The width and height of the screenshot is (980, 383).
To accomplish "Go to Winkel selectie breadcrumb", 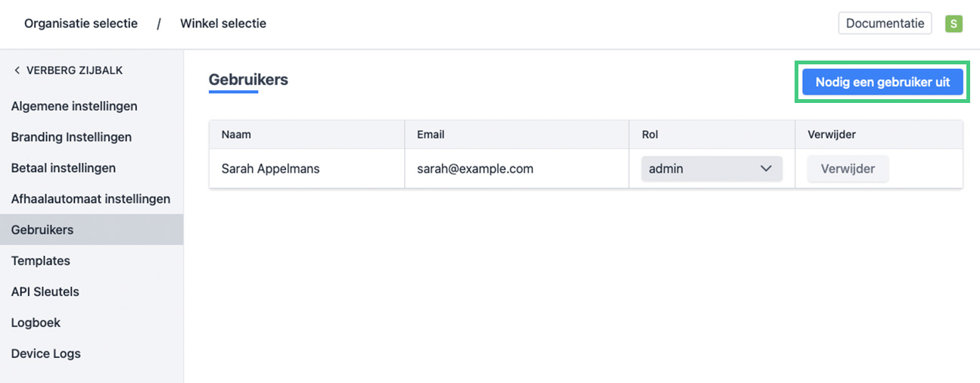I will point(223,23).
